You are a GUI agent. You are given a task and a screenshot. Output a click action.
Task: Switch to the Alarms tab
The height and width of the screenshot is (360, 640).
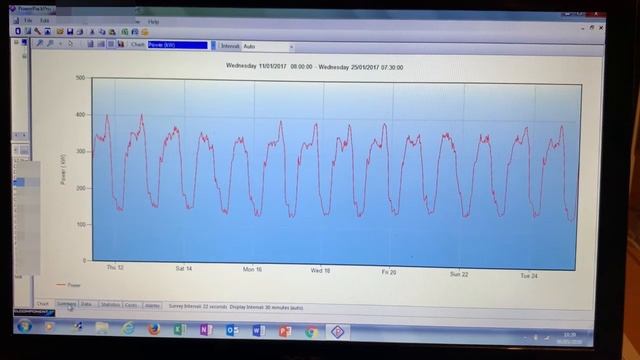tap(152, 306)
